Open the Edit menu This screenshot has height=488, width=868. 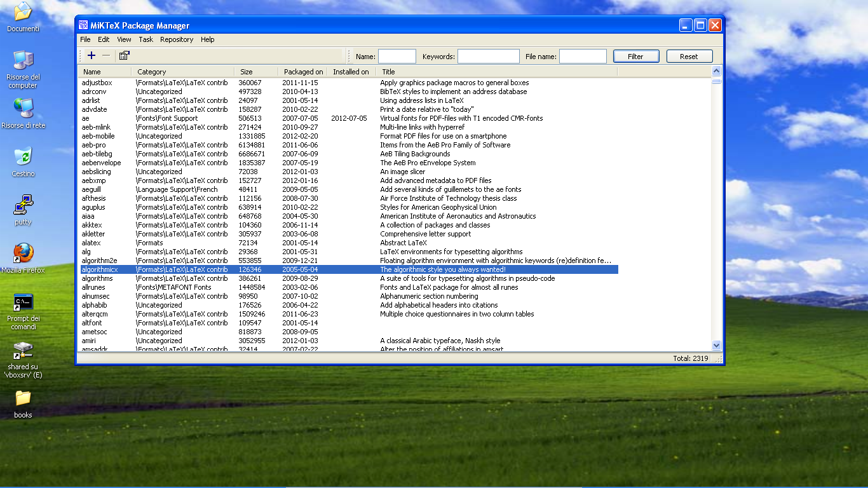(104, 39)
